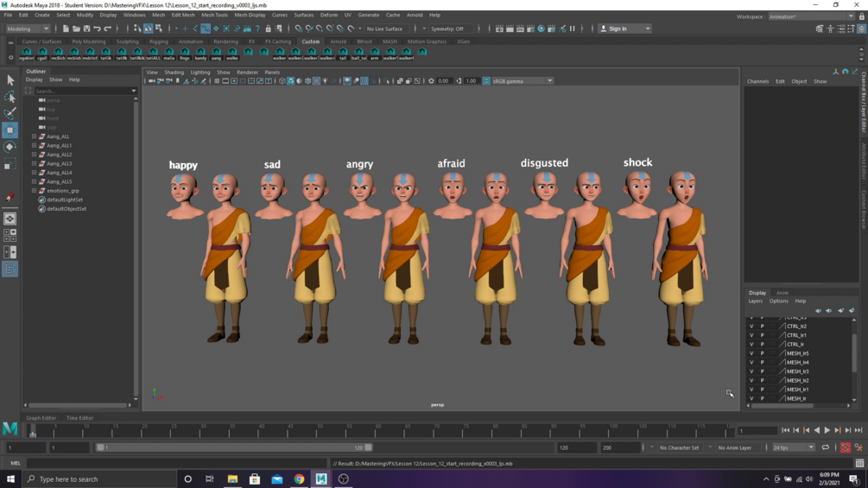The height and width of the screenshot is (488, 868).
Task: Run the 'cgull' custom shelf script
Action: coord(42,54)
